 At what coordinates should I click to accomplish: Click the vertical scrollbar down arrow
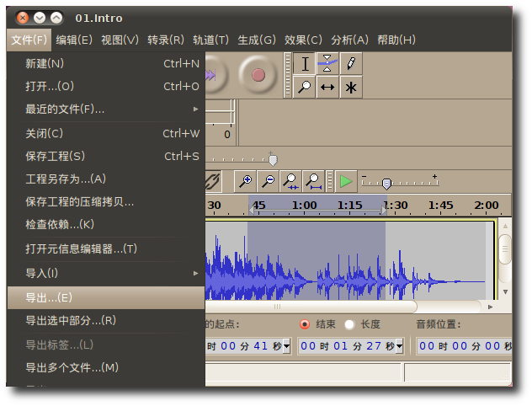coord(505,292)
